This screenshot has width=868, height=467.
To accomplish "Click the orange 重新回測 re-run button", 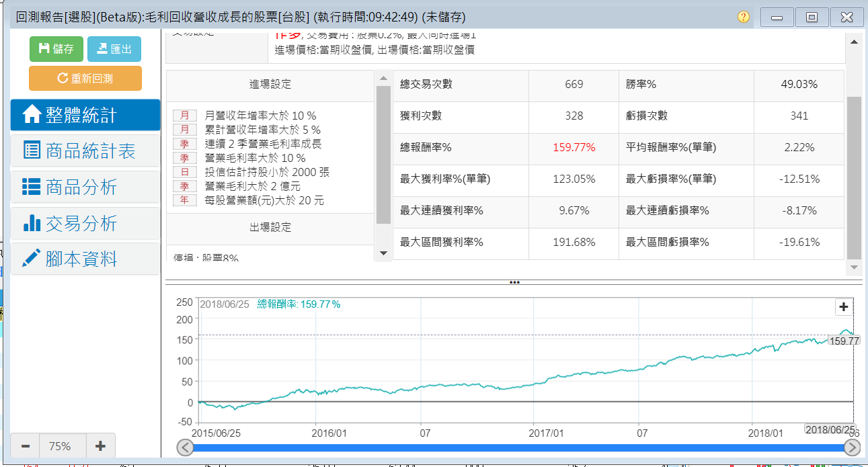I will [x=85, y=78].
